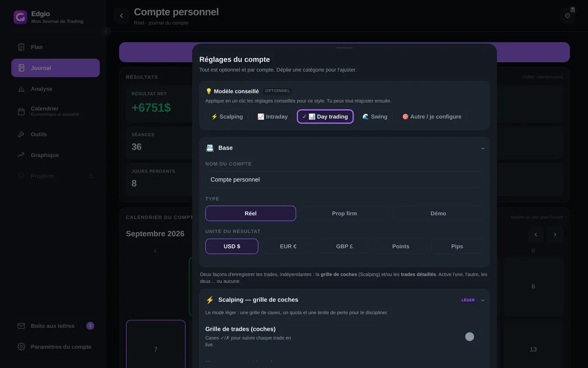The height and width of the screenshot is (368, 588).
Task: Open calendar day 6
Action: tap(533, 287)
